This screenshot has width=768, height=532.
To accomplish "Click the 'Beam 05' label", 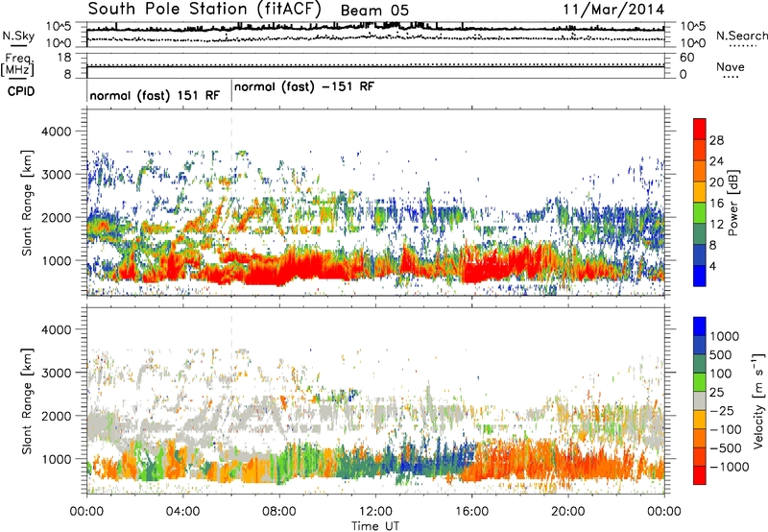I will (374, 11).
